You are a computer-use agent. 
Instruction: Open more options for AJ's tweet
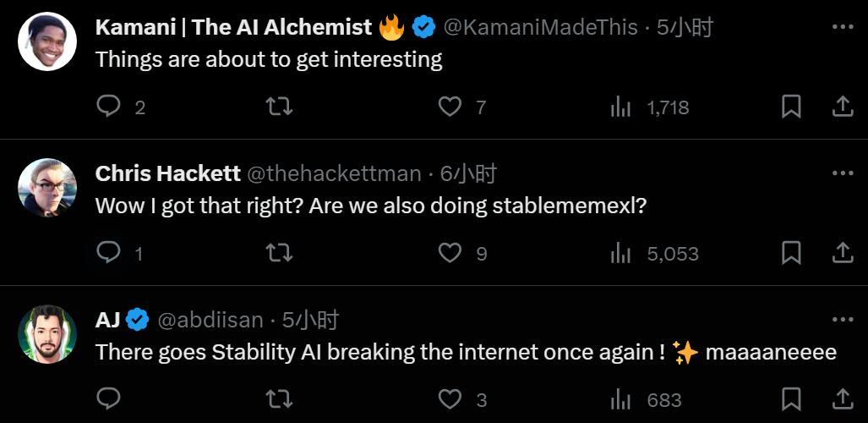[843, 319]
